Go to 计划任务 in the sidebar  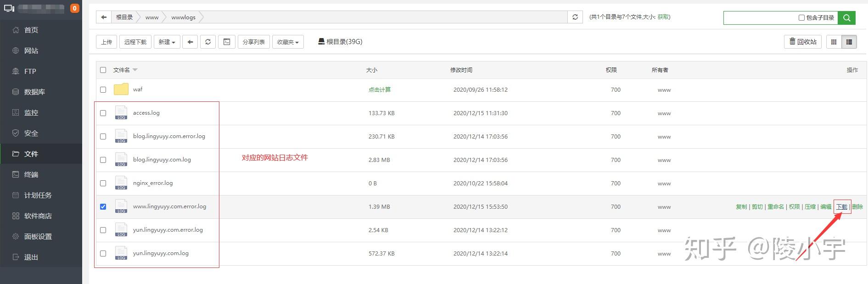point(38,195)
